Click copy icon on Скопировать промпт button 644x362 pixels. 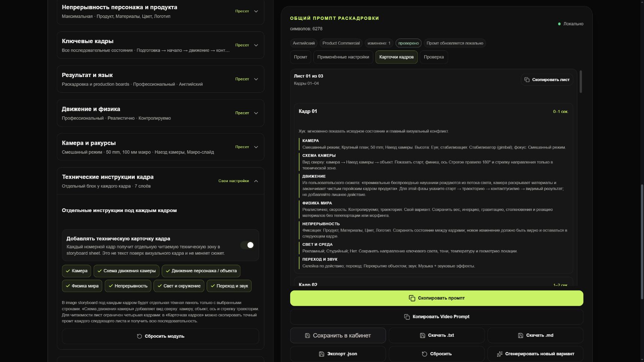[x=412, y=298]
